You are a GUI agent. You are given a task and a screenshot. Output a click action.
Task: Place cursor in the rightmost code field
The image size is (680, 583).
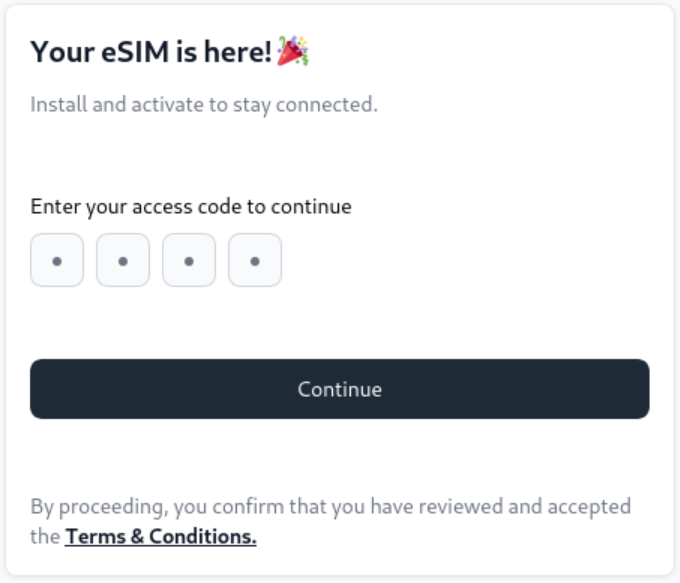click(255, 260)
